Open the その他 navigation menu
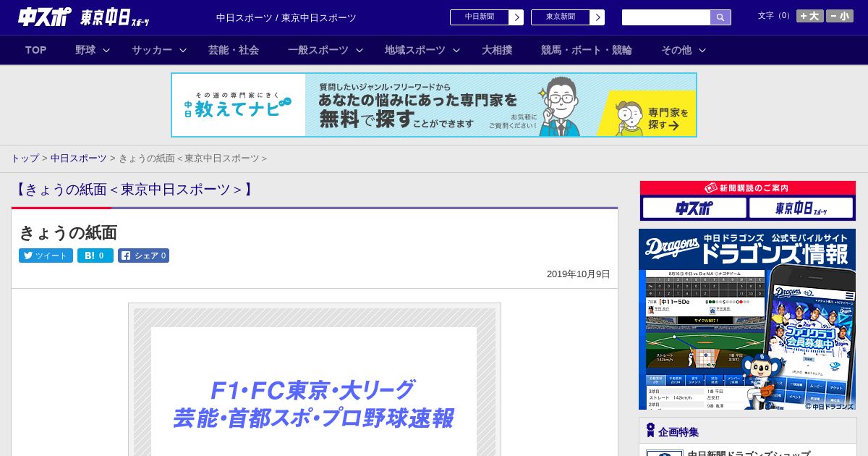This screenshot has height=456, width=868. coord(676,50)
